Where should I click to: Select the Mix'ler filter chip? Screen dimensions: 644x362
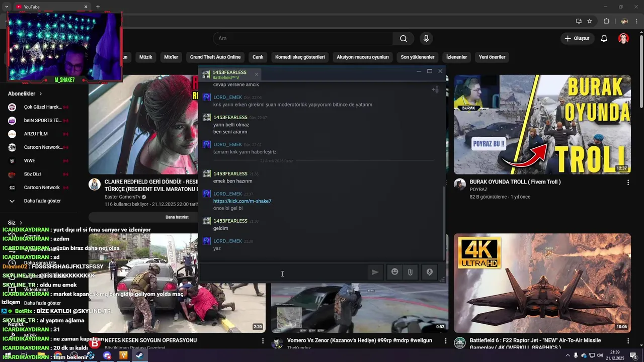coord(171,57)
